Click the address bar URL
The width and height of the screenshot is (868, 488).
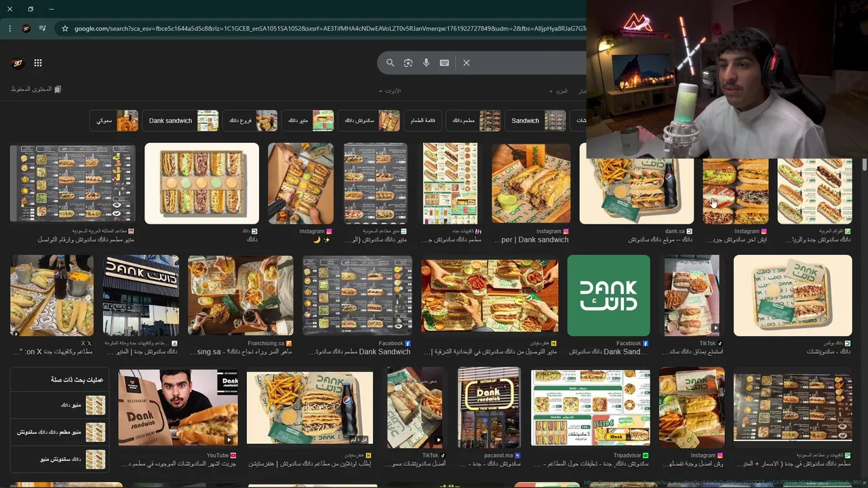coord(329,28)
